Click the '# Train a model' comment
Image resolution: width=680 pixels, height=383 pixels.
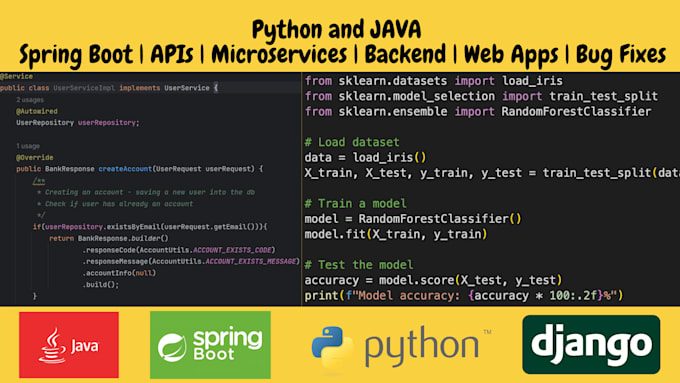[x=356, y=203]
